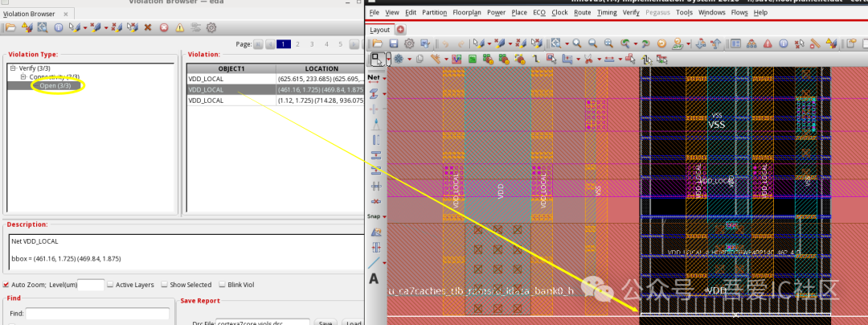Screen dimensions: 868x325
Task: Open the File menu in Innovus
Action: [375, 12]
